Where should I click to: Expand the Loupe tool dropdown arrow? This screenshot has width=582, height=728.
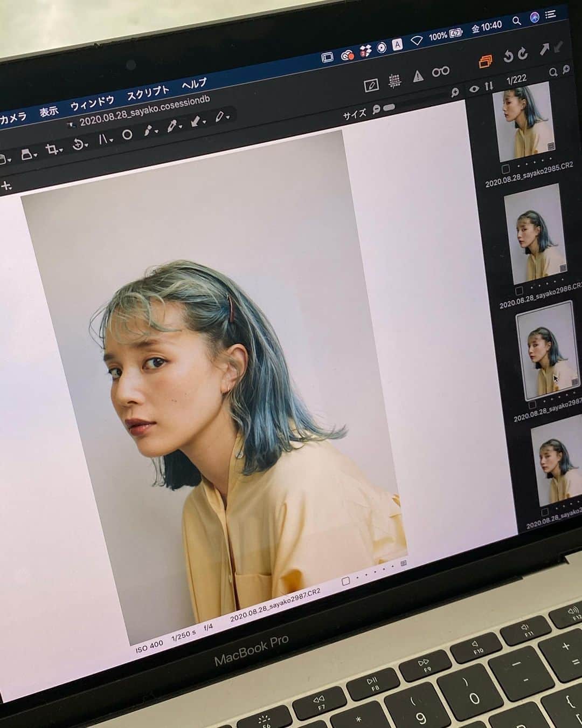click(34, 156)
